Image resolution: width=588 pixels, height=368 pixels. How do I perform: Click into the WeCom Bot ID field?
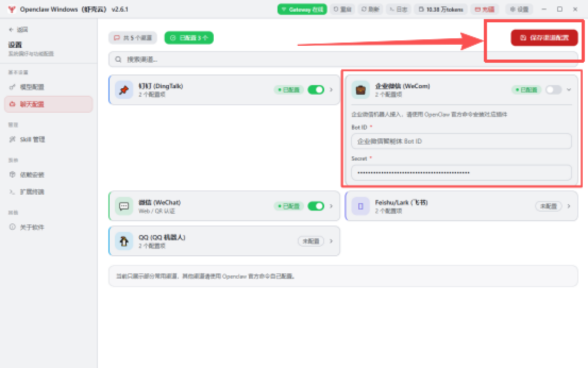tap(461, 141)
